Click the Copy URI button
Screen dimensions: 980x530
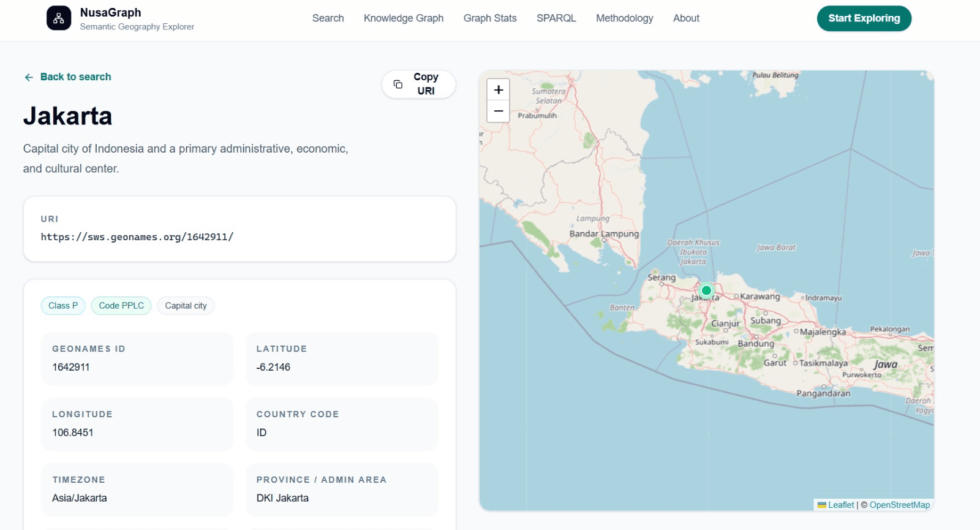pyautogui.click(x=419, y=84)
